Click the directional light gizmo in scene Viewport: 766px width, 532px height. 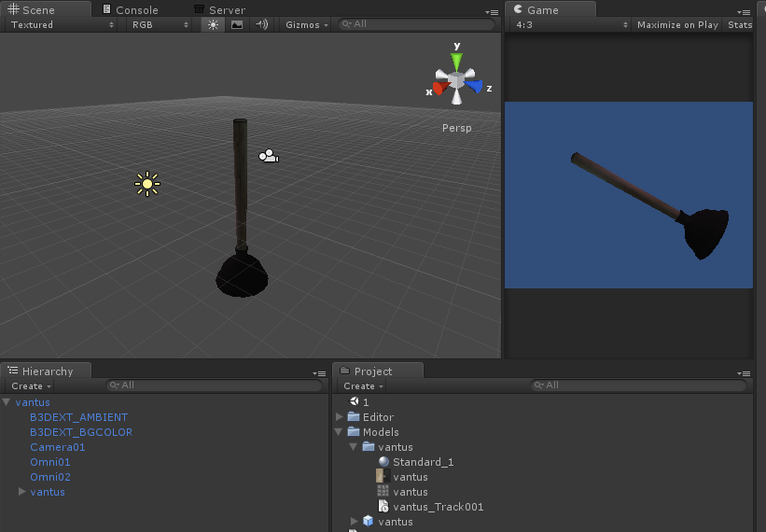146,184
